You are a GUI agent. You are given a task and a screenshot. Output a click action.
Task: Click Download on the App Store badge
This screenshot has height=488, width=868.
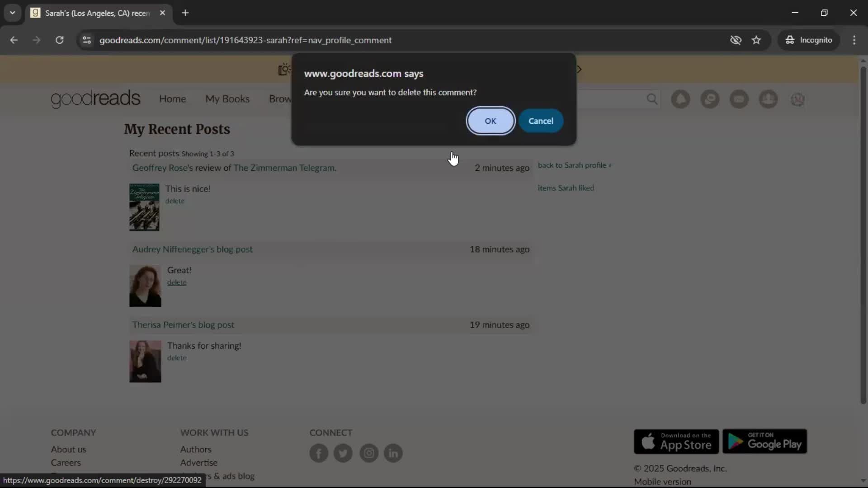pos(676,441)
